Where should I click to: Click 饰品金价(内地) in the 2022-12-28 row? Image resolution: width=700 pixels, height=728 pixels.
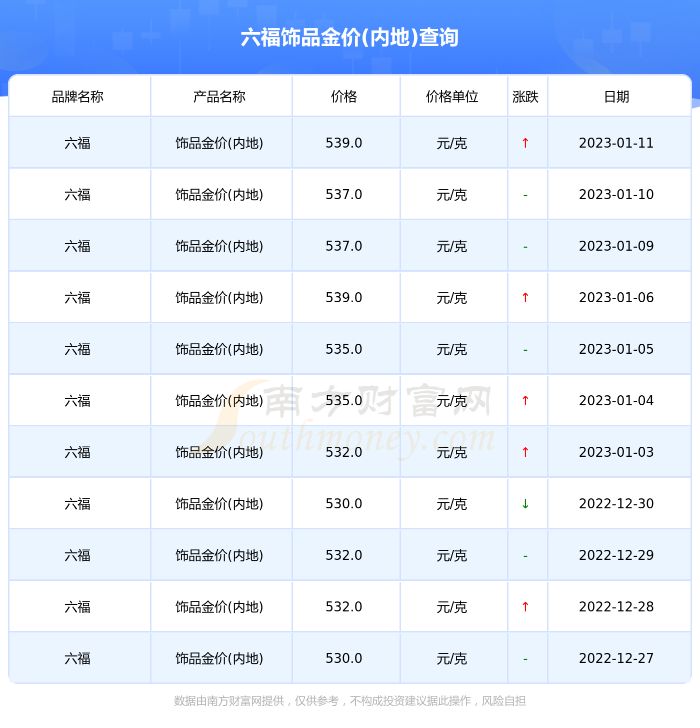point(219,607)
